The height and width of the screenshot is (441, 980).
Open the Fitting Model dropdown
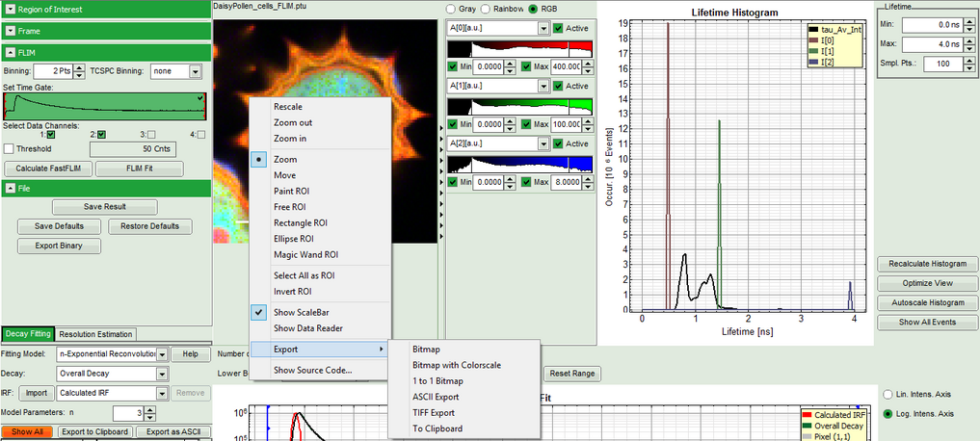(162, 354)
